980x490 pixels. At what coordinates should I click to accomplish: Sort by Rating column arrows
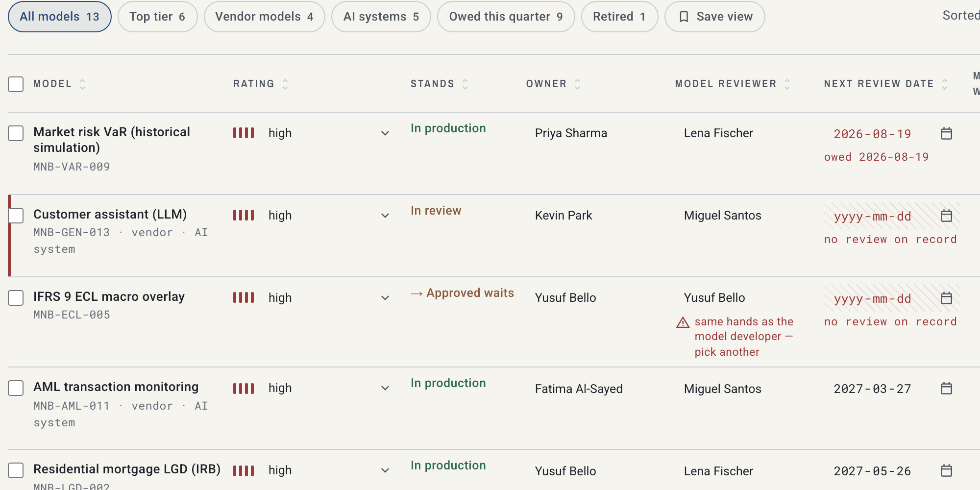pos(285,84)
